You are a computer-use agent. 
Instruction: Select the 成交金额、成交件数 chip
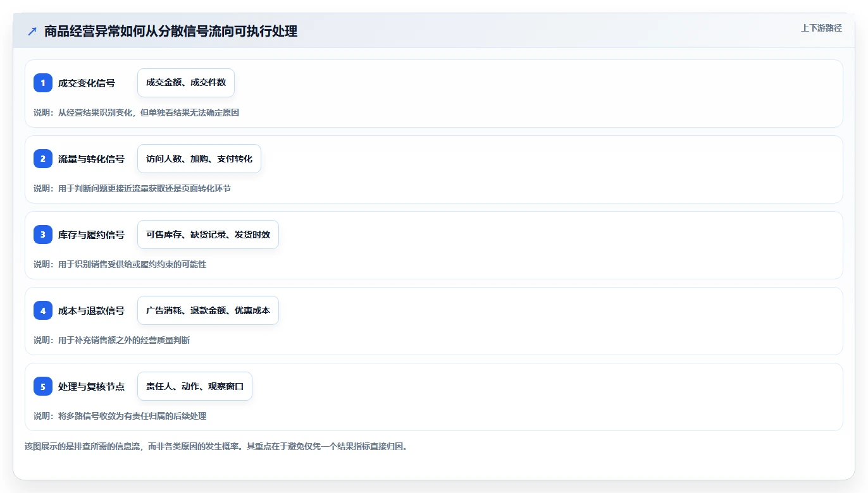click(x=186, y=83)
